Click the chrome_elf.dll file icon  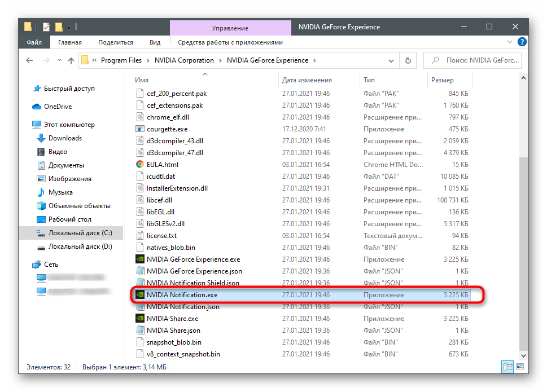click(x=140, y=117)
